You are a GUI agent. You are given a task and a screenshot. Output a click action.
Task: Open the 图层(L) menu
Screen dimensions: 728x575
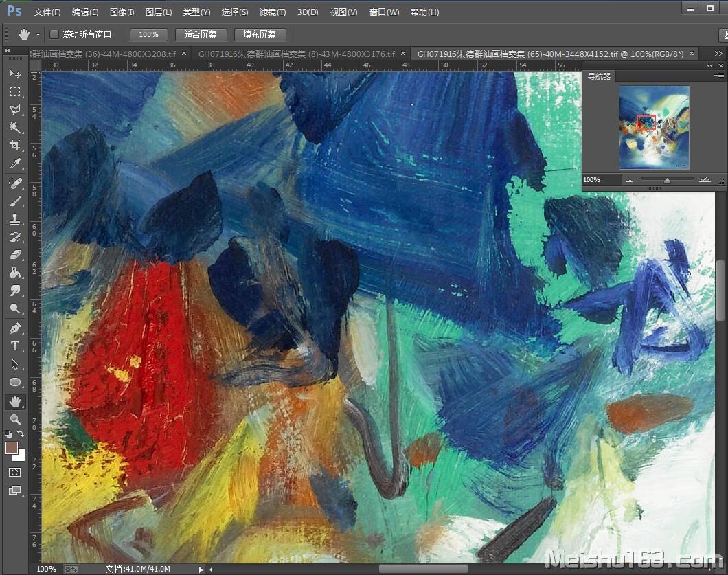tap(159, 12)
